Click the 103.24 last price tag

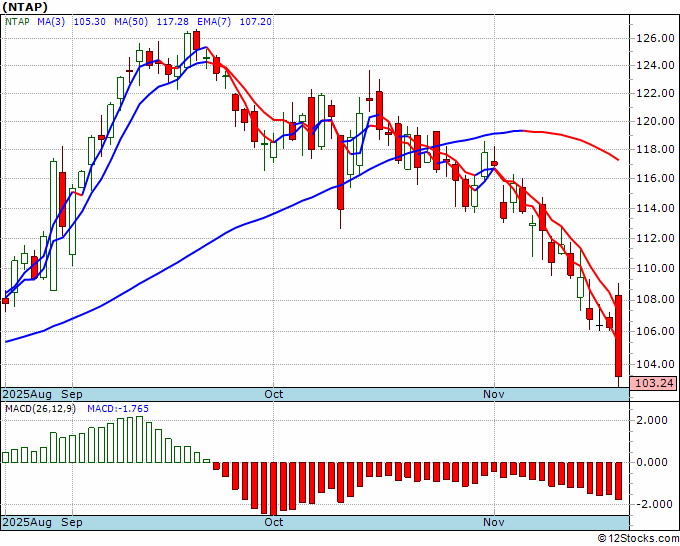654,383
